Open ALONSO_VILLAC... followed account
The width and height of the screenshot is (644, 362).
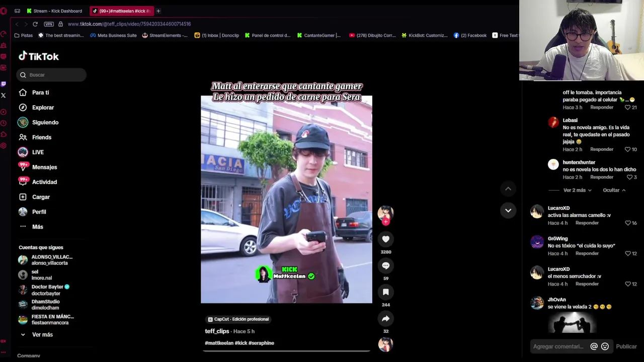45,260
